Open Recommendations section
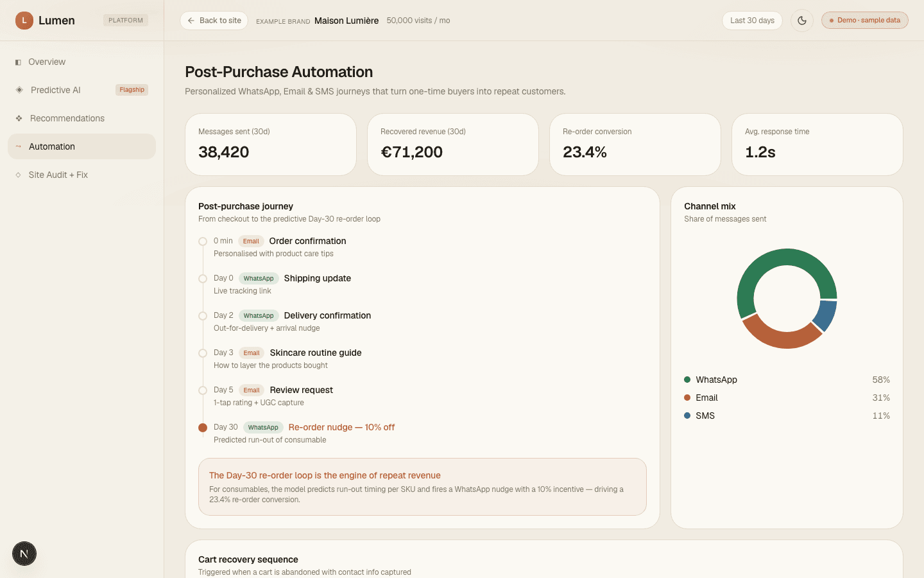The width and height of the screenshot is (924, 578). (x=81, y=118)
